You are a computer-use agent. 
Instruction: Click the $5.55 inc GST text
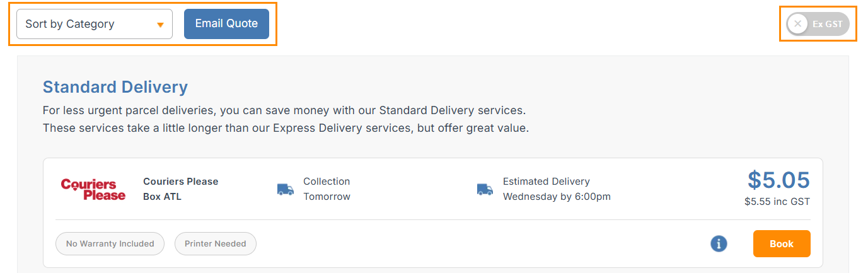point(777,202)
